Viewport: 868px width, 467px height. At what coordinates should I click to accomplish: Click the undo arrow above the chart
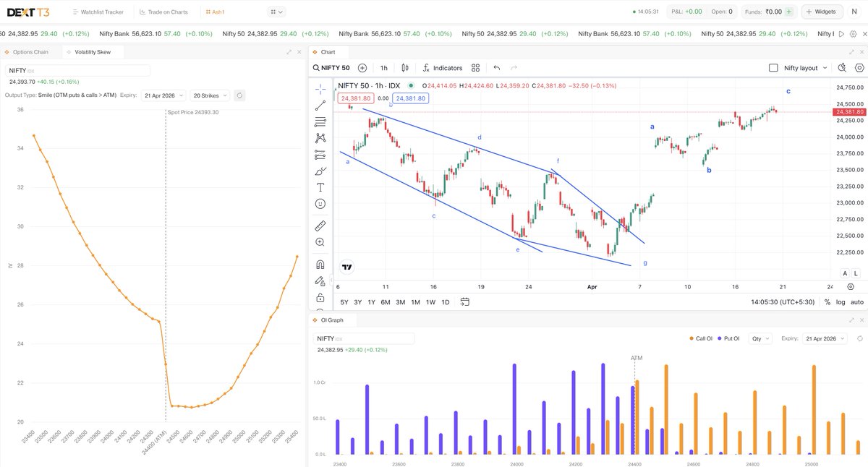tap(496, 68)
